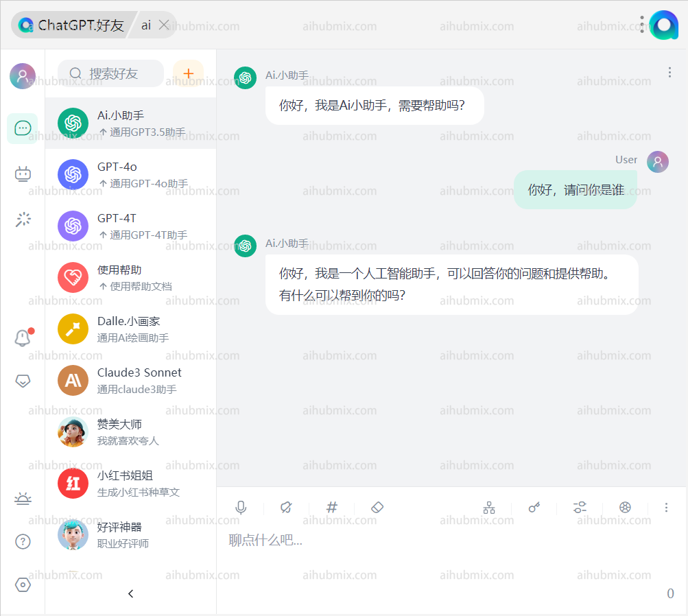Select the GPT-4T friend entry
The image size is (688, 616).
coord(131,226)
